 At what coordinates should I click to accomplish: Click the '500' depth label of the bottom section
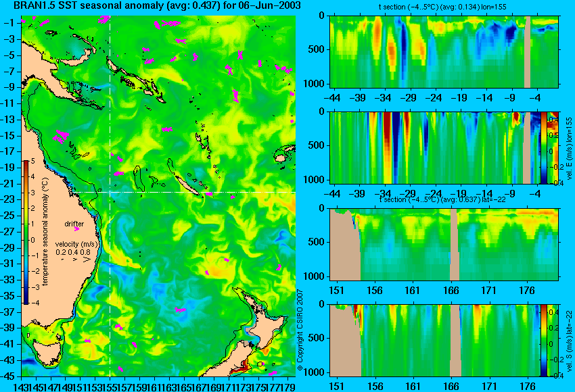click(317, 337)
